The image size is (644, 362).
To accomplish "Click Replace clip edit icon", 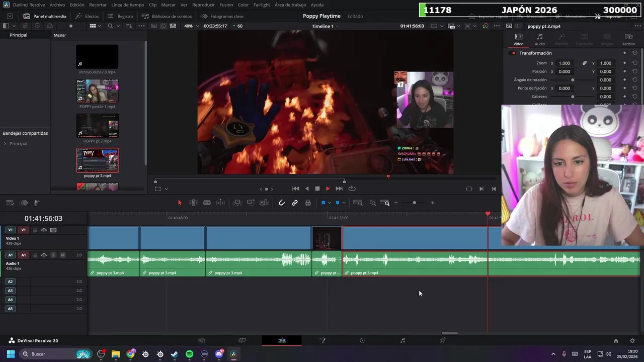I will click(x=264, y=203).
